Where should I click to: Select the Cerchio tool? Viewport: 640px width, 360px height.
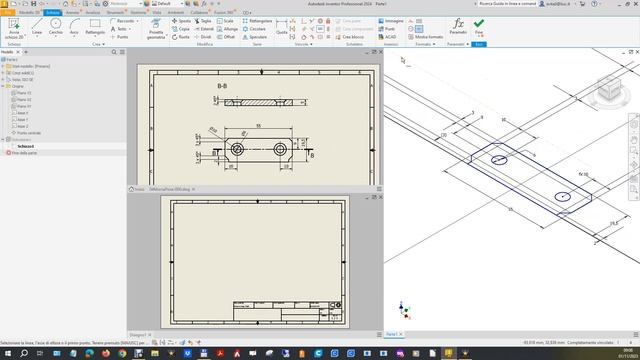point(56,27)
